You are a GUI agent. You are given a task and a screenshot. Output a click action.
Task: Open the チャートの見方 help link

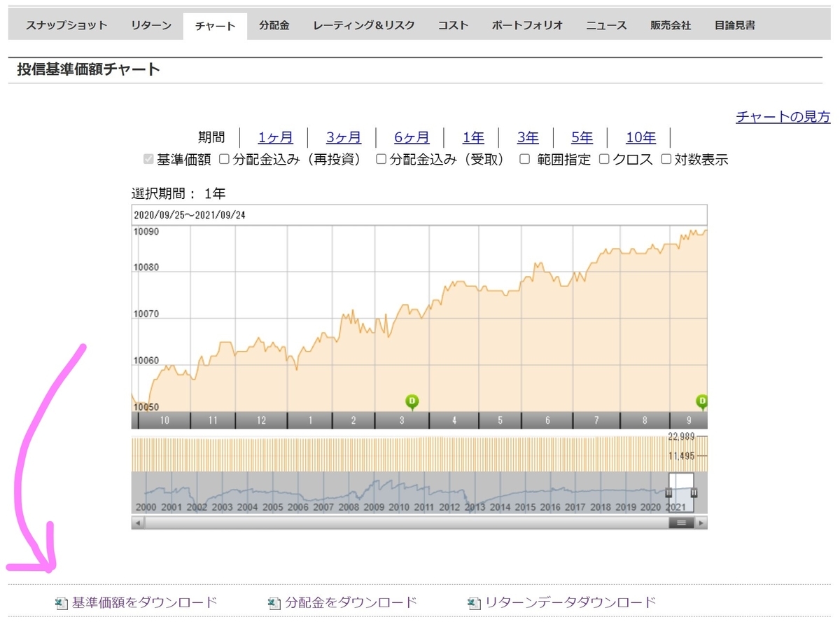click(783, 117)
